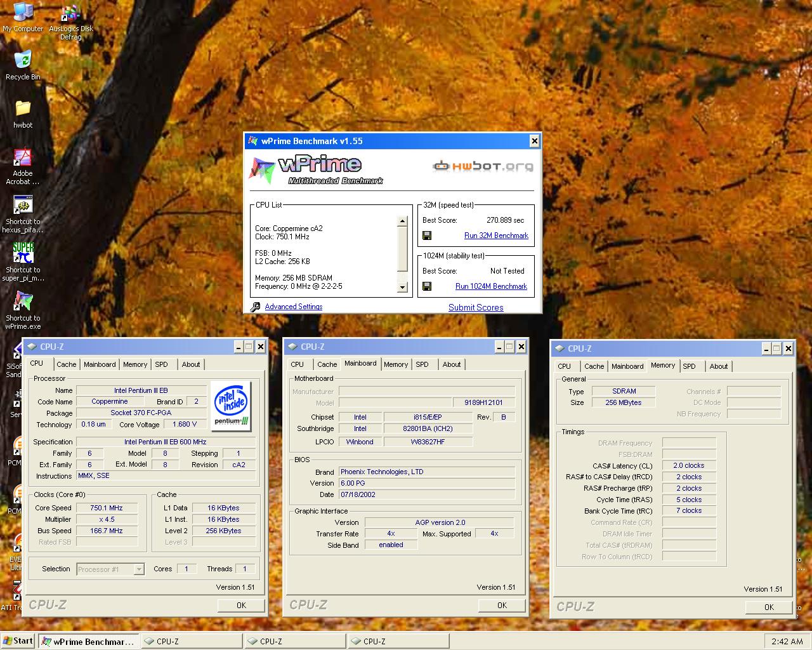Open the hwbot folder icon
The height and width of the screenshot is (650, 812).
click(x=23, y=114)
